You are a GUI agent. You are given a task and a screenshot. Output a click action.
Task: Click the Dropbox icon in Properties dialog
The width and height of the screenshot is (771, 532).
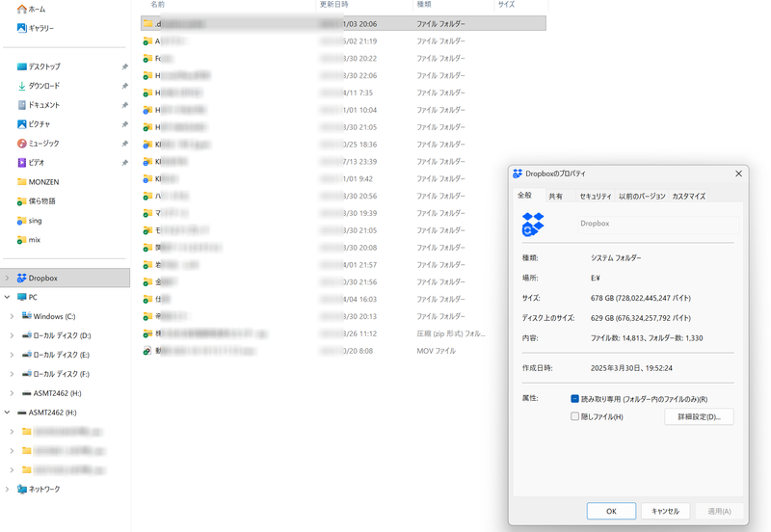(533, 225)
